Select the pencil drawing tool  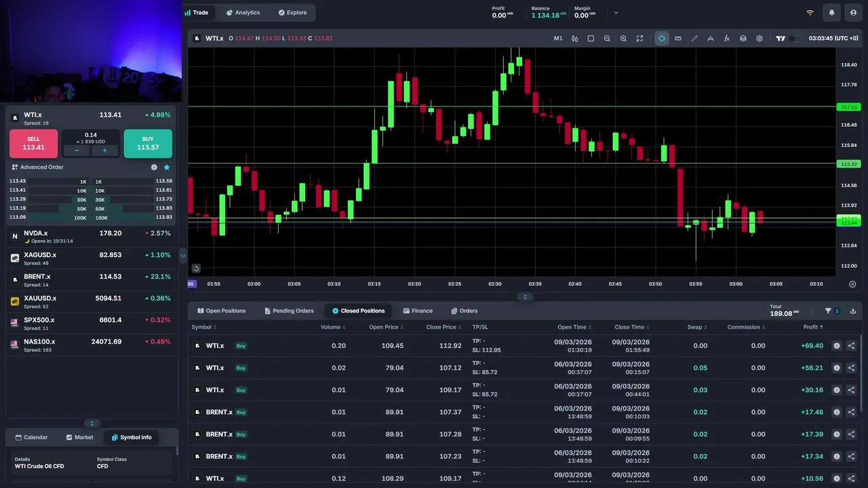[694, 39]
